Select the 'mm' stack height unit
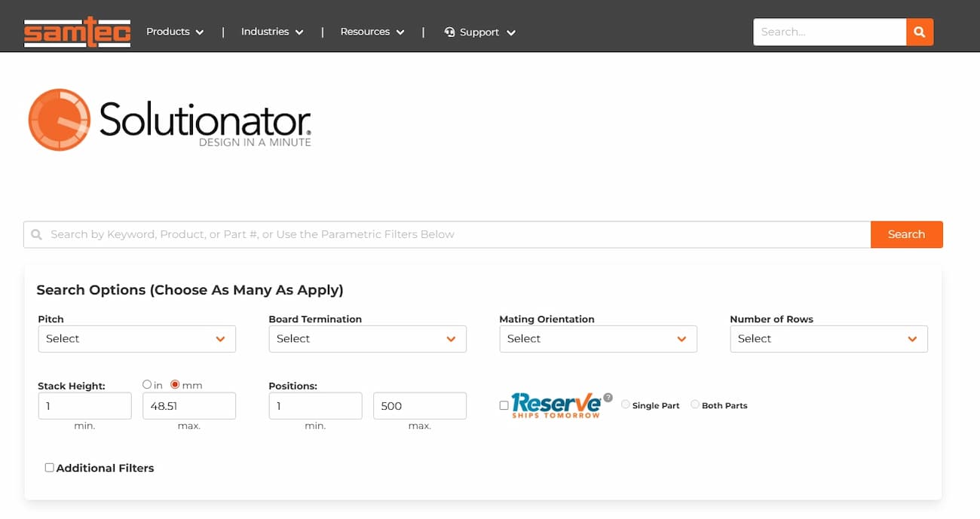Viewport: 980px width, 519px height. point(175,384)
